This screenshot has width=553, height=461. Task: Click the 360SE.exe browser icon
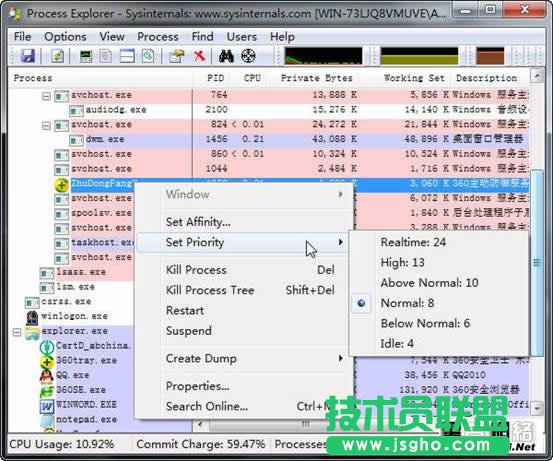point(47,391)
